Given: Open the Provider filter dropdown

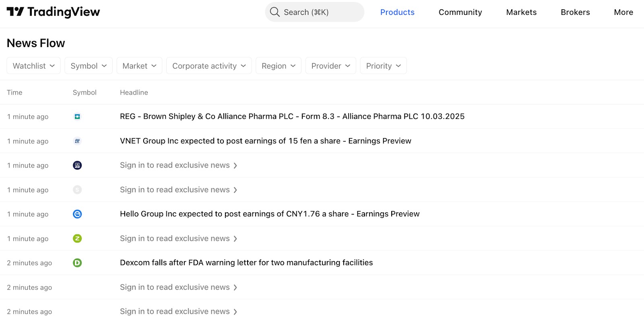Looking at the screenshot, I should coord(331,66).
